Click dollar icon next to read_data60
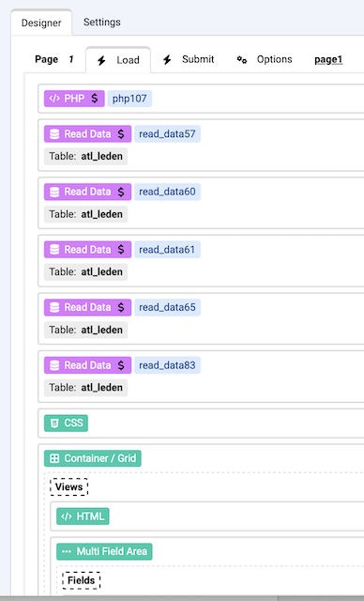Screen dimensions: 364x601 click(121, 192)
